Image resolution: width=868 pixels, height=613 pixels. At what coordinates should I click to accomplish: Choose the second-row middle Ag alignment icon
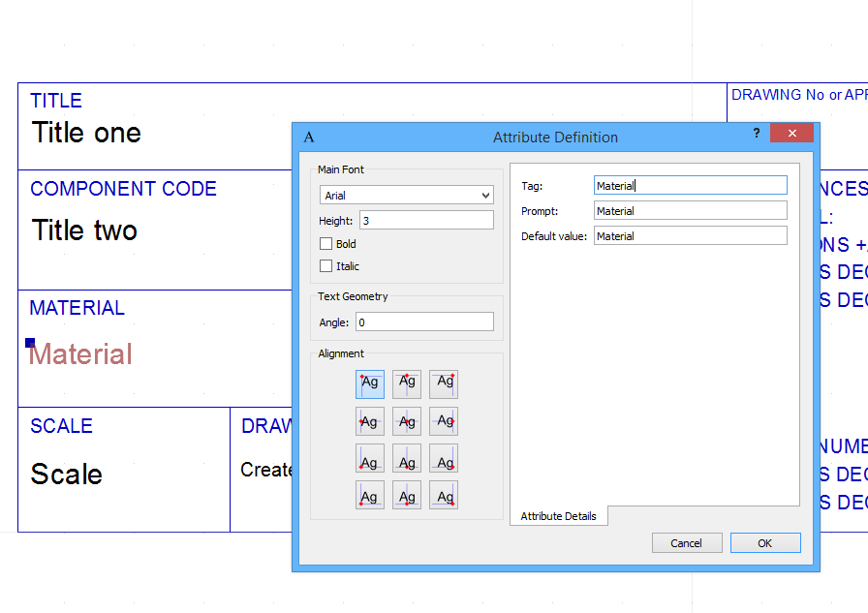click(406, 420)
